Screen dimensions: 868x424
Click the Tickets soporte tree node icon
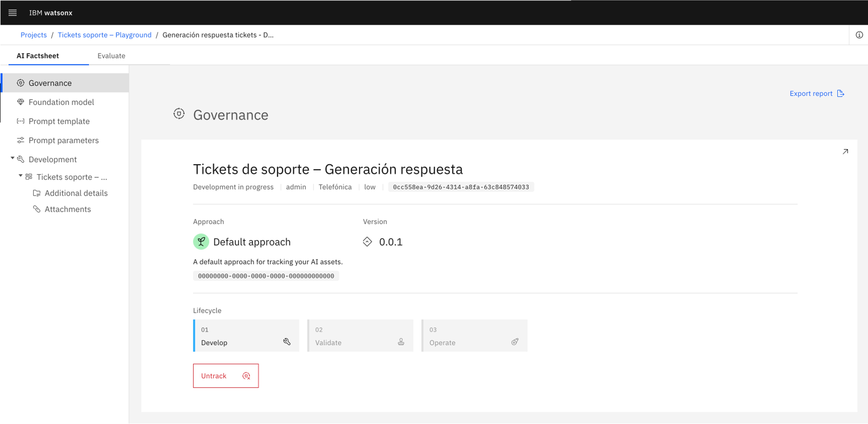[29, 177]
